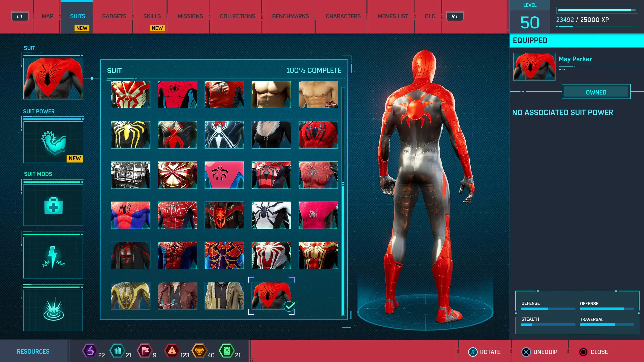The width and height of the screenshot is (644, 362).
Task: Open the Suit Power flexing arm slot
Action: (x=53, y=142)
